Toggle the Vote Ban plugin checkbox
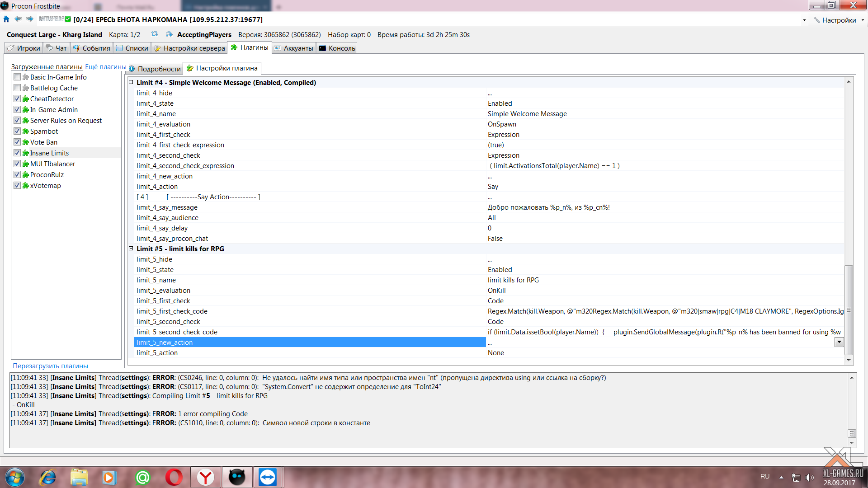 click(17, 142)
